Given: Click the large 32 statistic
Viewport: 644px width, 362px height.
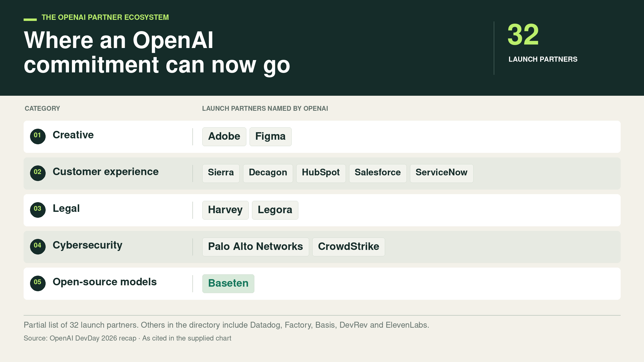Looking at the screenshot, I should pos(523,35).
